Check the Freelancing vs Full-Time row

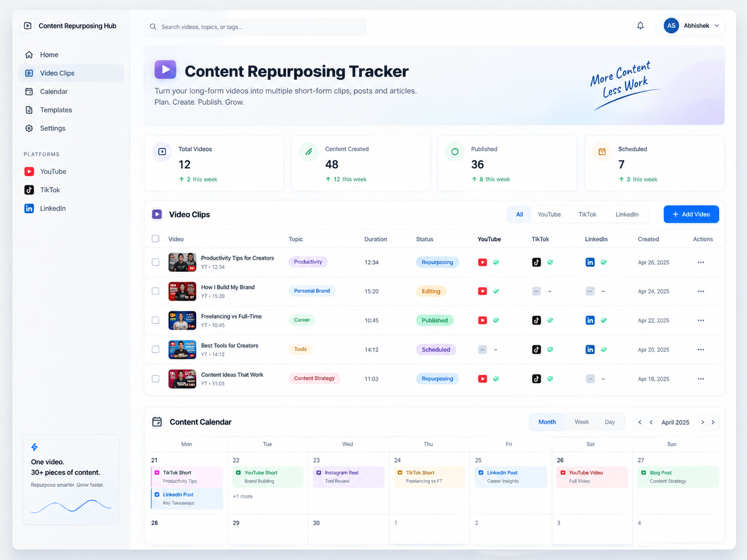155,320
